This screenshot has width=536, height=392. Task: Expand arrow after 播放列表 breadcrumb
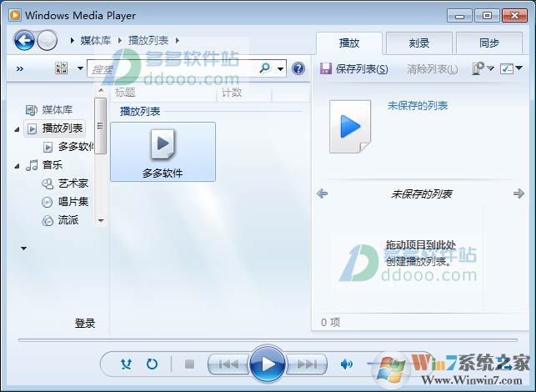click(177, 40)
